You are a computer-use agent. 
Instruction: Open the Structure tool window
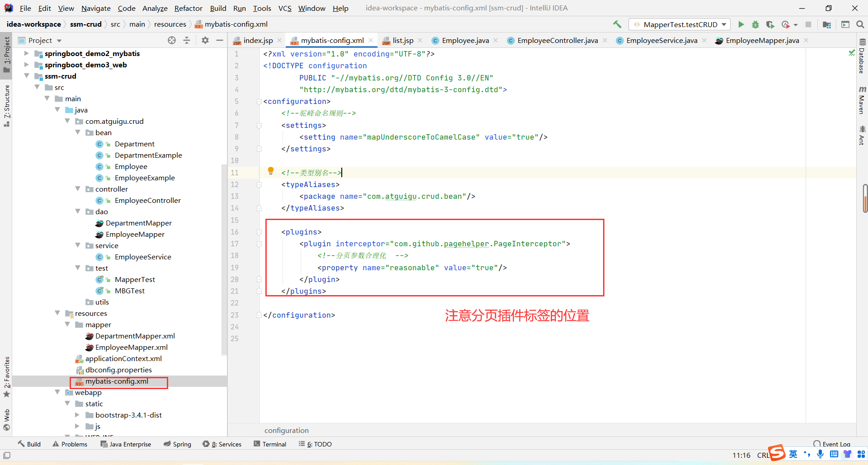[x=7, y=105]
